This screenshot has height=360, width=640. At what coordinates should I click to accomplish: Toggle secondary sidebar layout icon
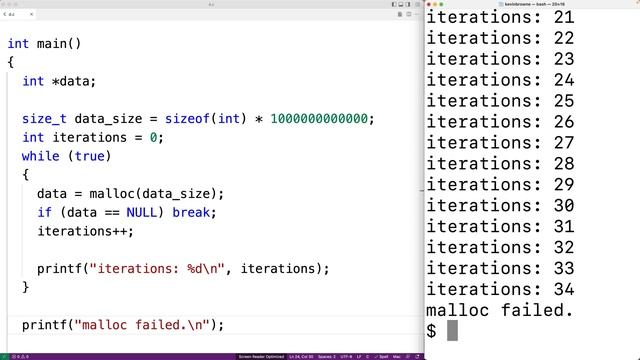tap(408, 4)
